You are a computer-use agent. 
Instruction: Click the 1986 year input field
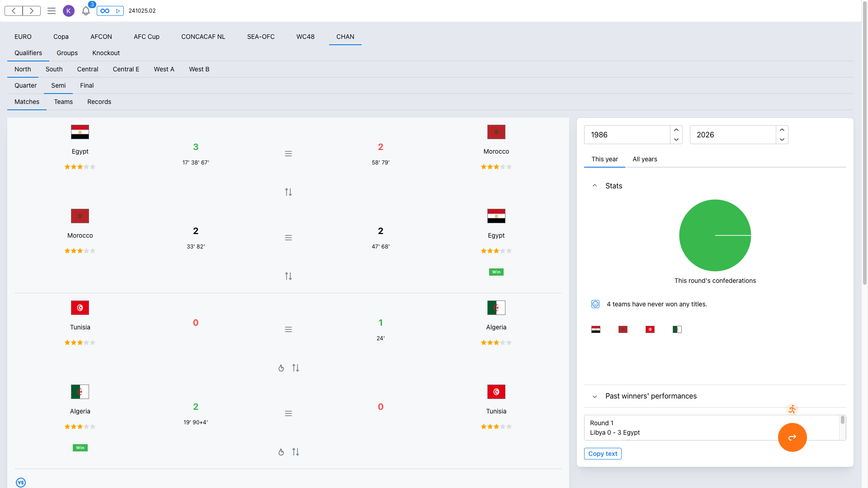click(x=627, y=135)
